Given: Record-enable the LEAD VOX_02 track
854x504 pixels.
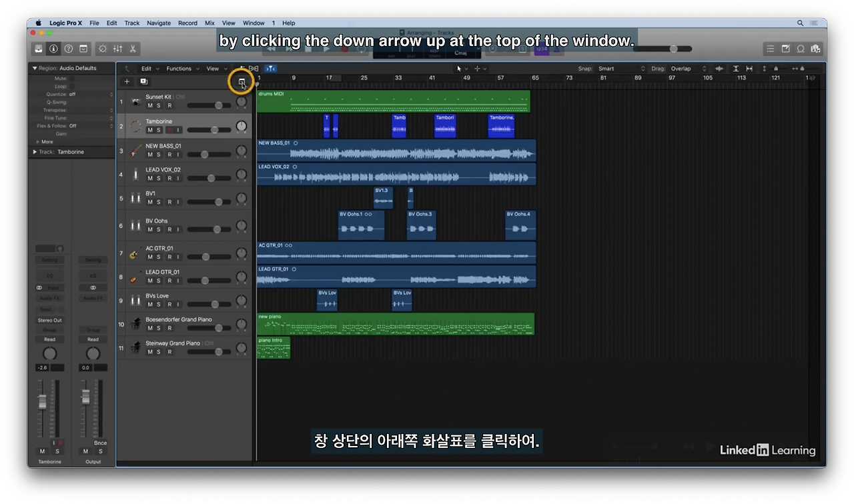Looking at the screenshot, I should [169, 179].
